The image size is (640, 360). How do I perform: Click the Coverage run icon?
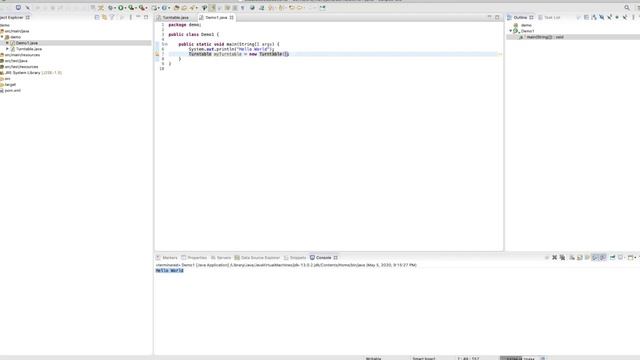tap(131, 7)
